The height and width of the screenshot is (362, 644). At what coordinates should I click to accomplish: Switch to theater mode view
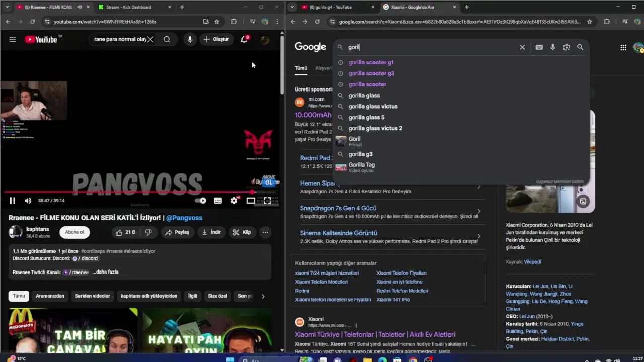click(x=251, y=201)
